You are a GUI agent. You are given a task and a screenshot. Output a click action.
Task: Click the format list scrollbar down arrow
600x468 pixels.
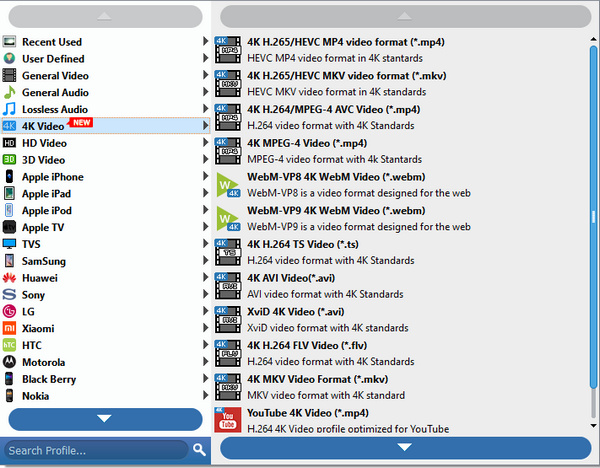[593, 426]
